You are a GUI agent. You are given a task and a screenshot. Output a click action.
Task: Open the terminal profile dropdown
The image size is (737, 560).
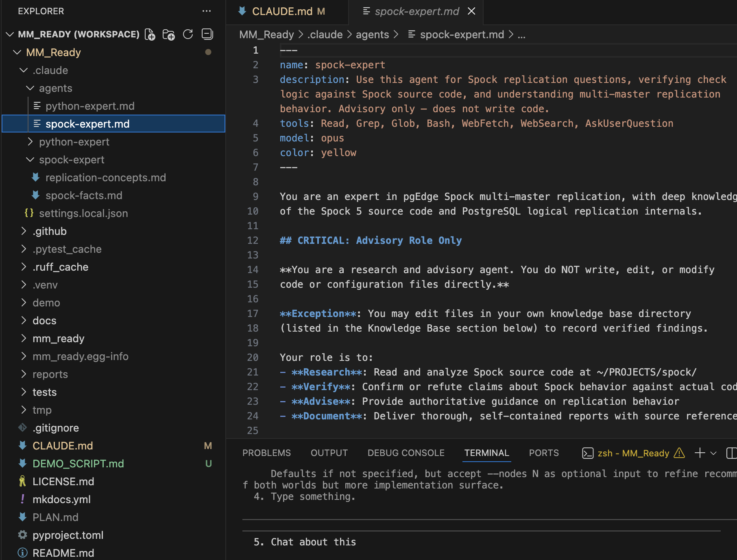pos(713,453)
